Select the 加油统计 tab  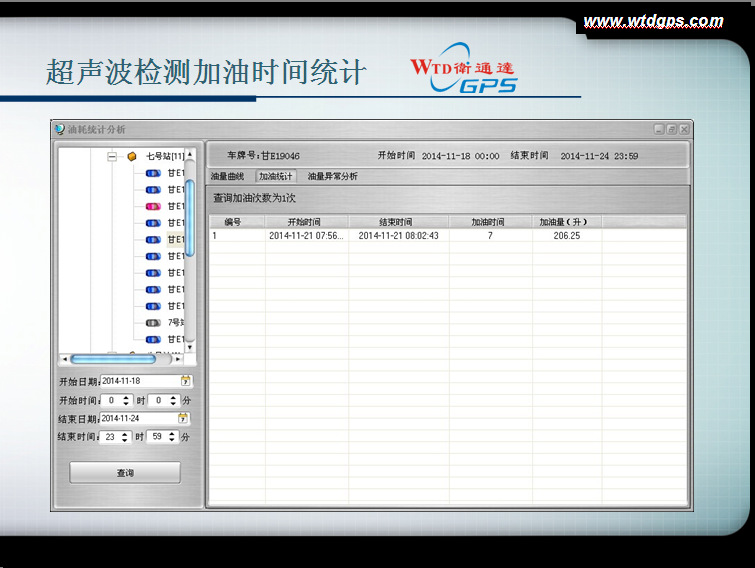(x=276, y=176)
